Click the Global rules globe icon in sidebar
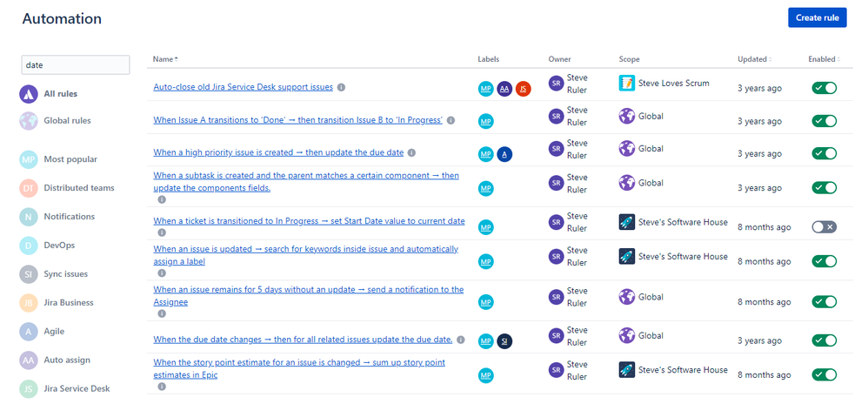The width and height of the screenshot is (868, 404). tap(28, 121)
